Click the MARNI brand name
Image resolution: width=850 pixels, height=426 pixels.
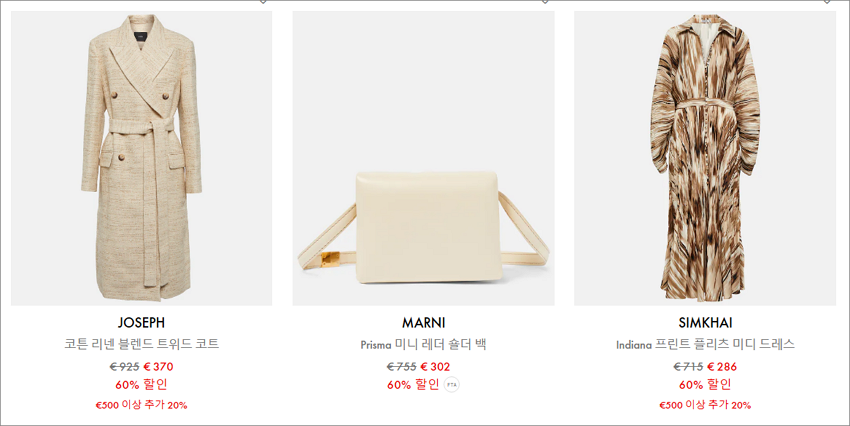423,322
